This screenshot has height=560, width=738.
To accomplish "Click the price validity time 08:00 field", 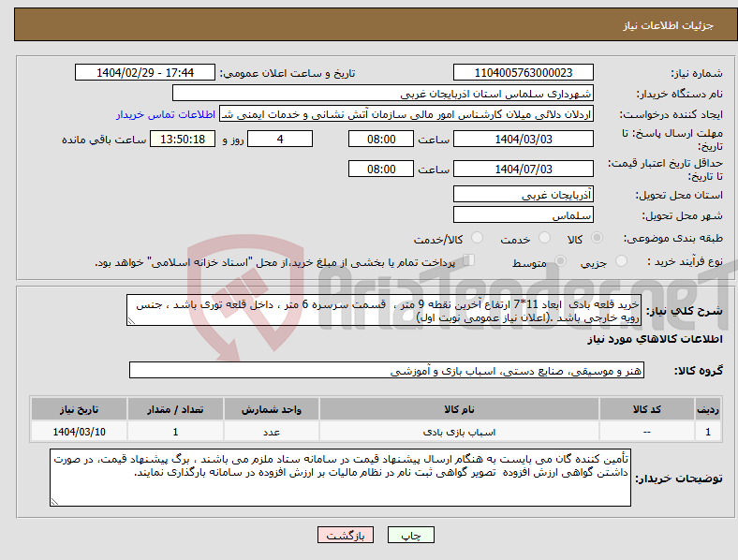I will (381, 169).
